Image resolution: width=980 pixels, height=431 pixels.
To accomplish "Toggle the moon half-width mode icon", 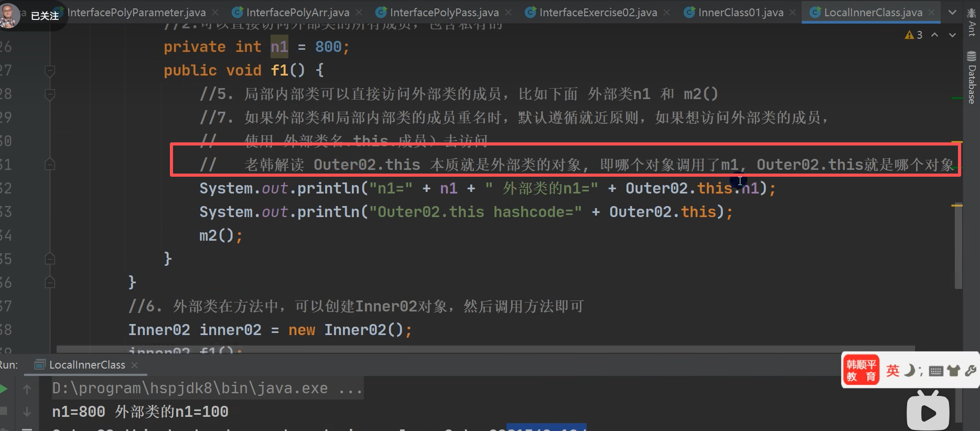I will click(x=910, y=371).
